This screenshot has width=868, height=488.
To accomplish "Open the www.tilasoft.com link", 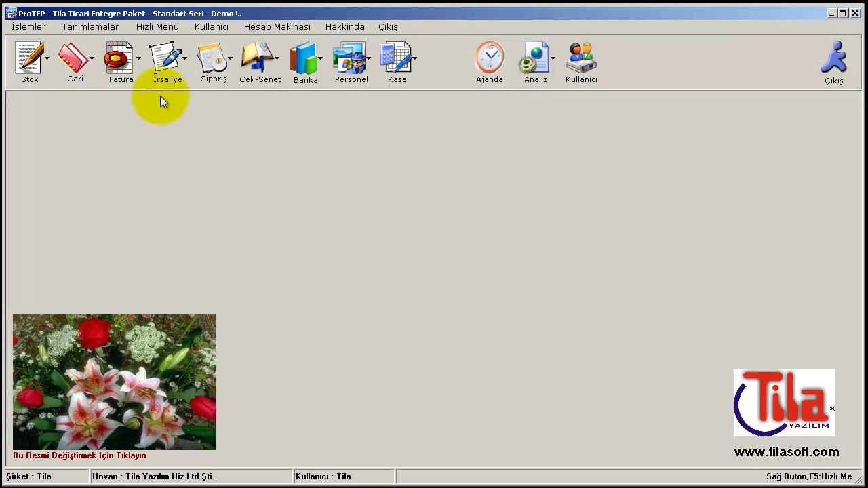I will [x=787, y=452].
